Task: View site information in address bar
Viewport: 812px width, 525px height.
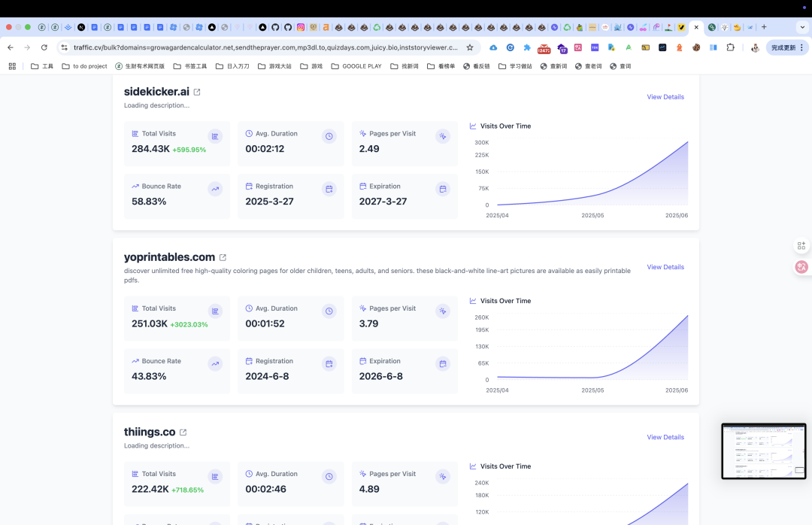Action: click(x=64, y=47)
